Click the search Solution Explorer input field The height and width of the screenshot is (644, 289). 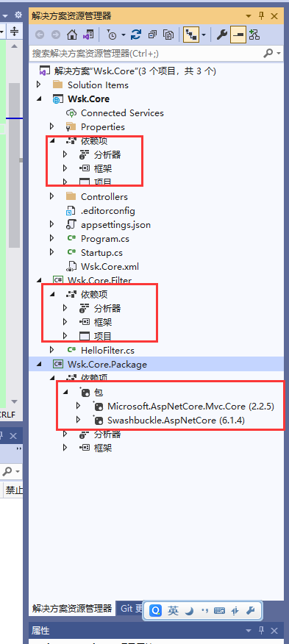(x=146, y=53)
